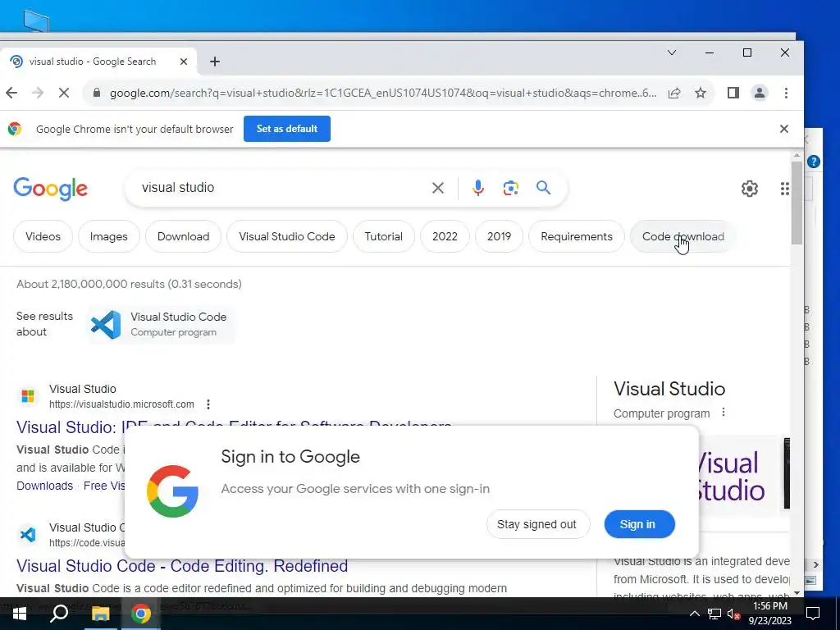Viewport: 840px width, 630px height.
Task: Select the Tutorial filter chip
Action: point(384,236)
